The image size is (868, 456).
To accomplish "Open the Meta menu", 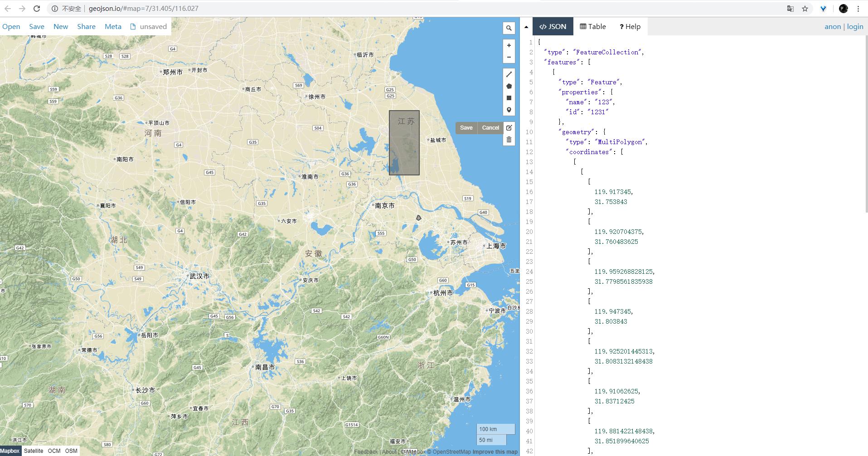I will (x=112, y=26).
